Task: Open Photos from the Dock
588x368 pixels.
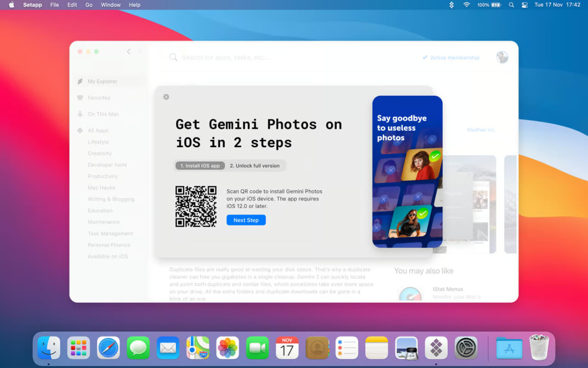Action: [x=227, y=348]
